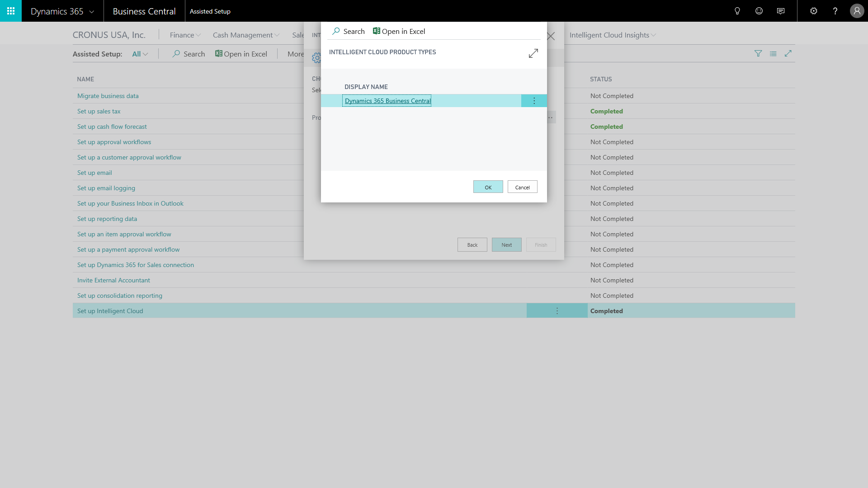868x488 pixels.
Task: Click Search in the product types dialog
Action: pos(348,31)
